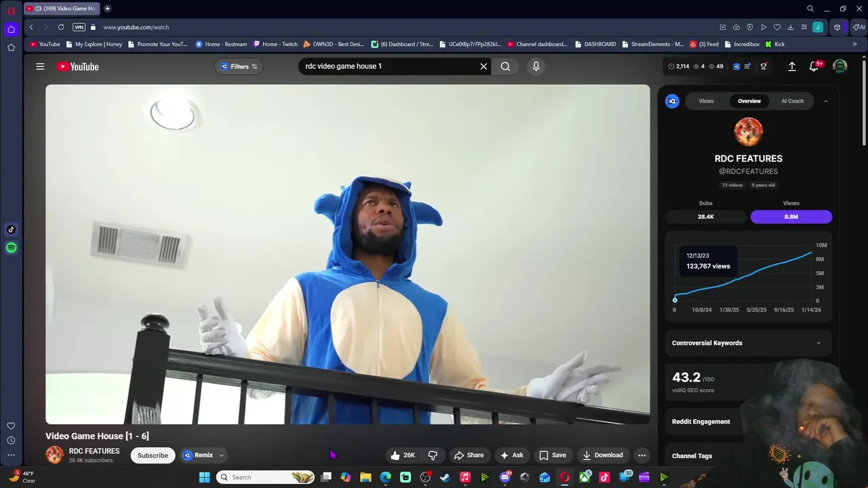Open Opera sidebar history clock icon
The image size is (868, 488).
coord(11,441)
